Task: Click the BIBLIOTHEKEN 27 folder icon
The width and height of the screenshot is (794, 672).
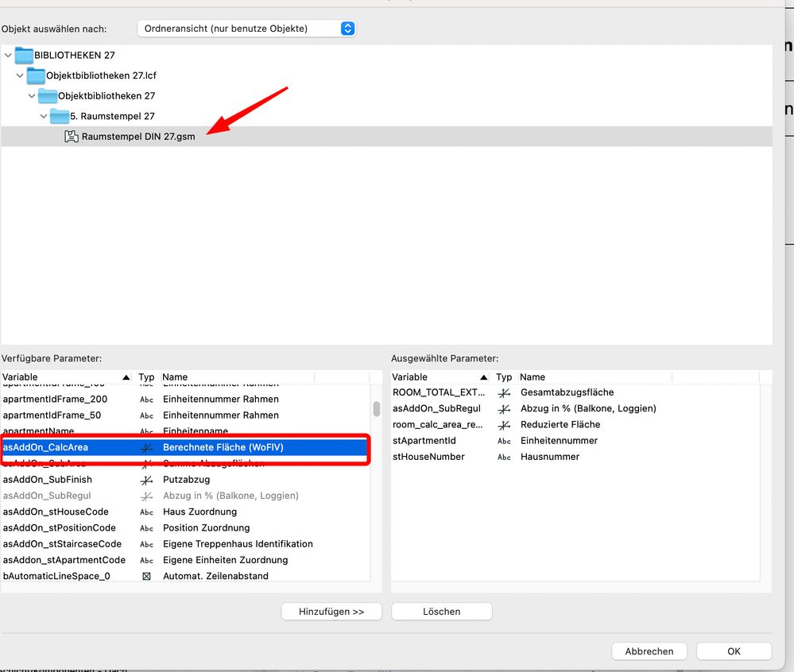Action: [x=23, y=55]
